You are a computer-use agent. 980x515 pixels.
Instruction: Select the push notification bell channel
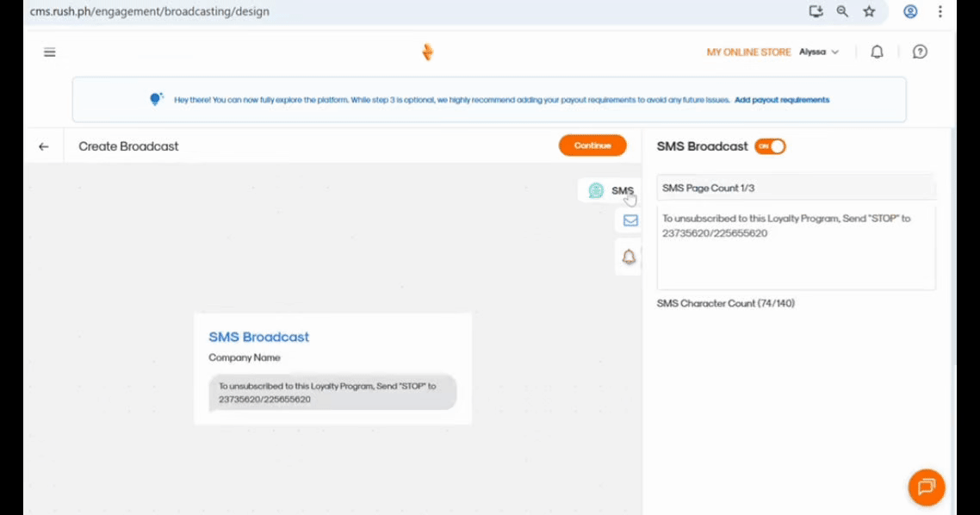coord(630,257)
